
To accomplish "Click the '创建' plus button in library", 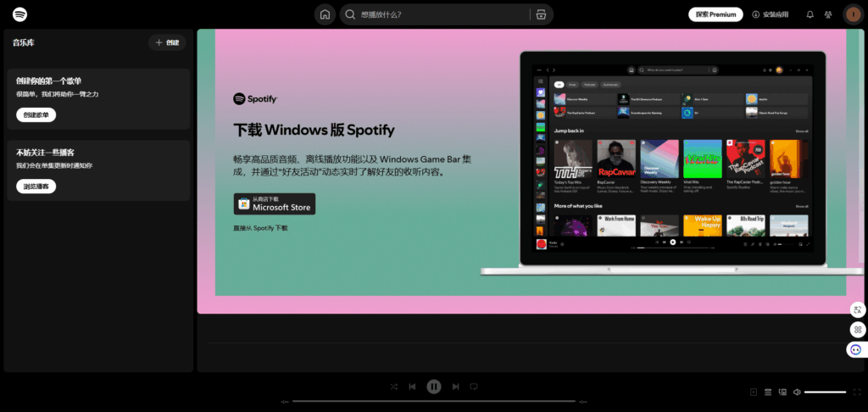I will 167,42.
